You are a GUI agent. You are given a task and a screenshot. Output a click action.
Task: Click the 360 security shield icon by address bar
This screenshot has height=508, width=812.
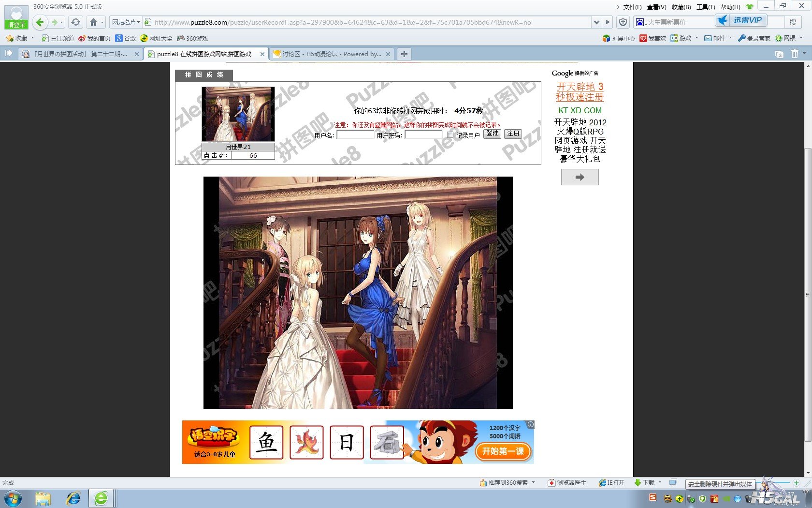(x=623, y=22)
